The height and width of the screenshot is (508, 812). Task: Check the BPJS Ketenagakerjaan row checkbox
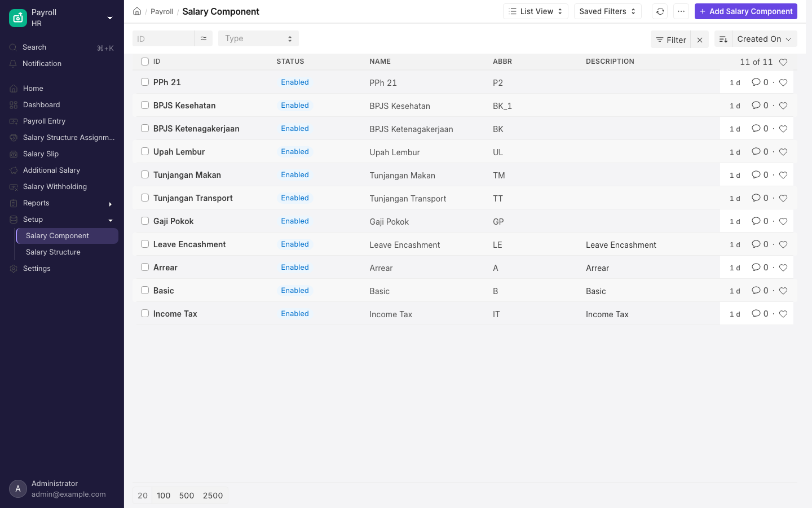point(145,128)
